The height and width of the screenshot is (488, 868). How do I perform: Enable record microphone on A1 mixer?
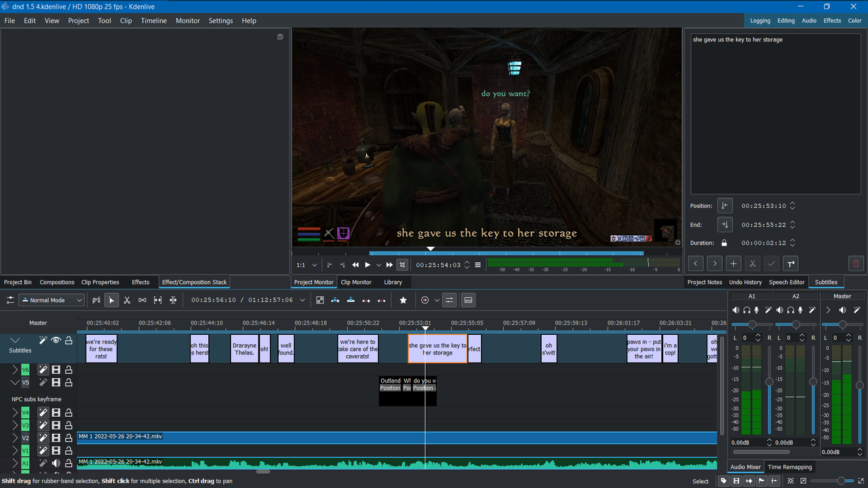(757, 310)
